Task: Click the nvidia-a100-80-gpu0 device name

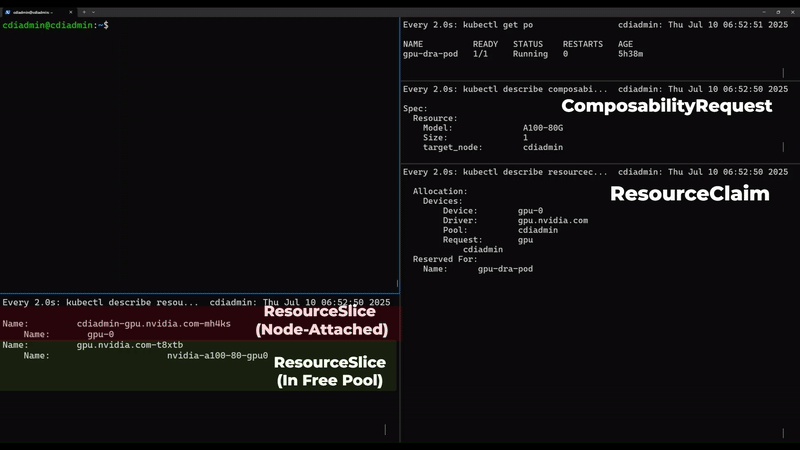Action: [x=217, y=355]
